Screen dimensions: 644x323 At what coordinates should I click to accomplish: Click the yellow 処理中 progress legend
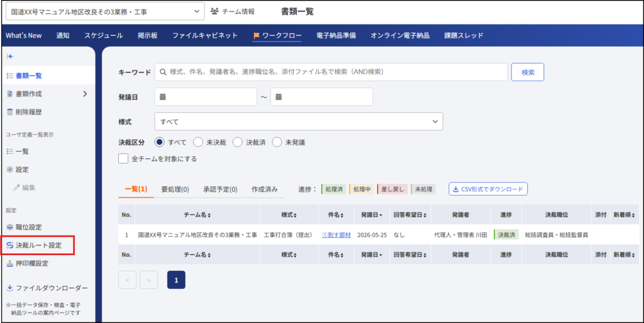[362, 190]
